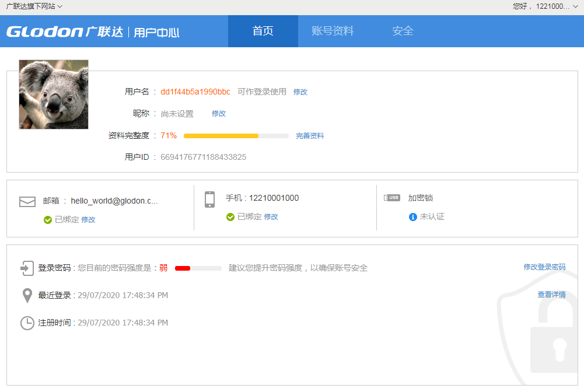This screenshot has height=392, width=584.
Task: Click the registration time clock icon
Action: click(27, 323)
